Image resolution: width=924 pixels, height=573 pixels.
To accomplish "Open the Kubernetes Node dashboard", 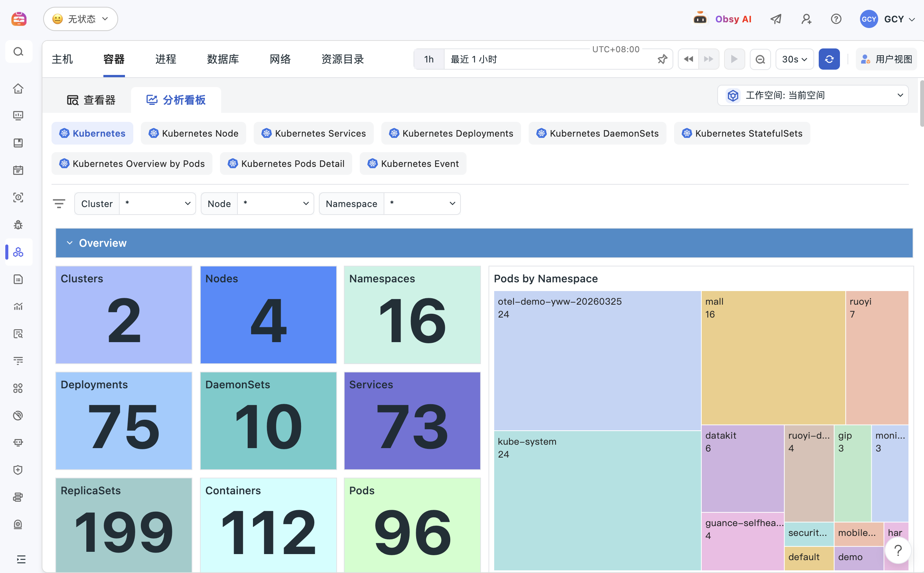I will [x=194, y=133].
